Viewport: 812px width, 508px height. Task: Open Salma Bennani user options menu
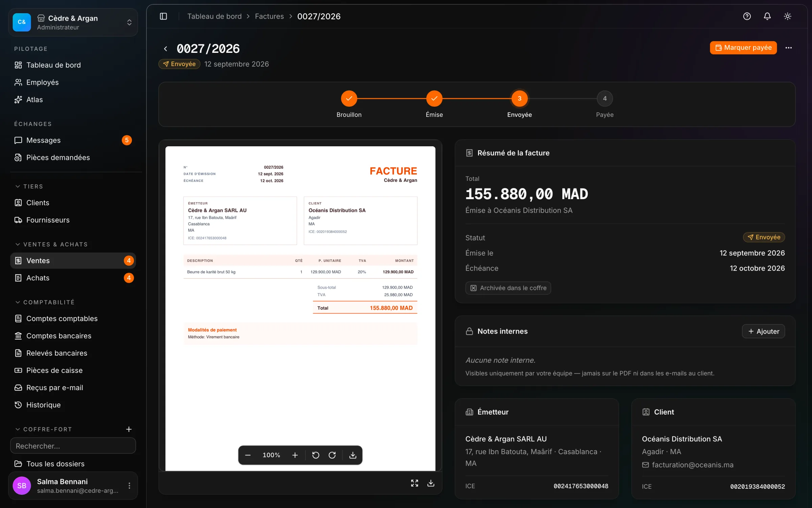(x=129, y=486)
